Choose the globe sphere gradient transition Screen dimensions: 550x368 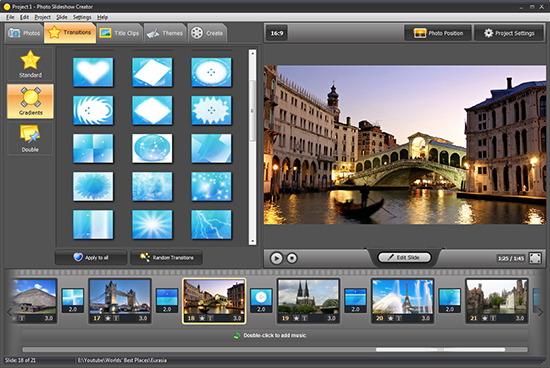point(152,148)
